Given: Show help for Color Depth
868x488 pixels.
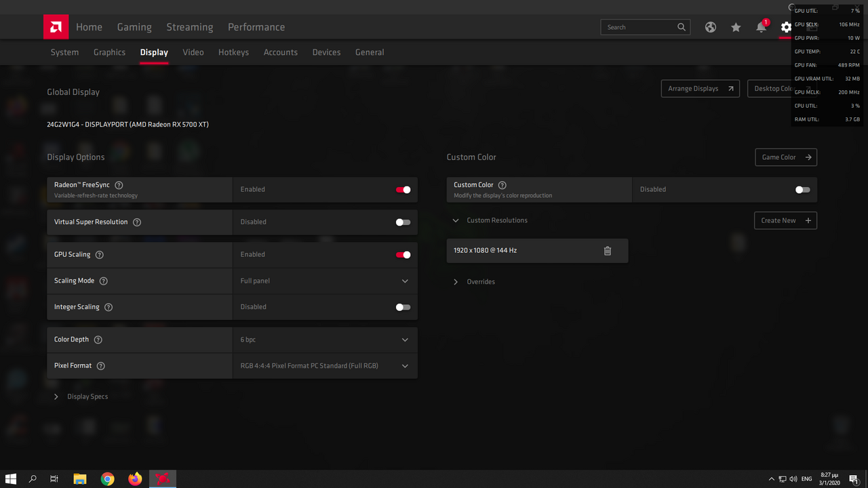Looking at the screenshot, I should pos(98,340).
